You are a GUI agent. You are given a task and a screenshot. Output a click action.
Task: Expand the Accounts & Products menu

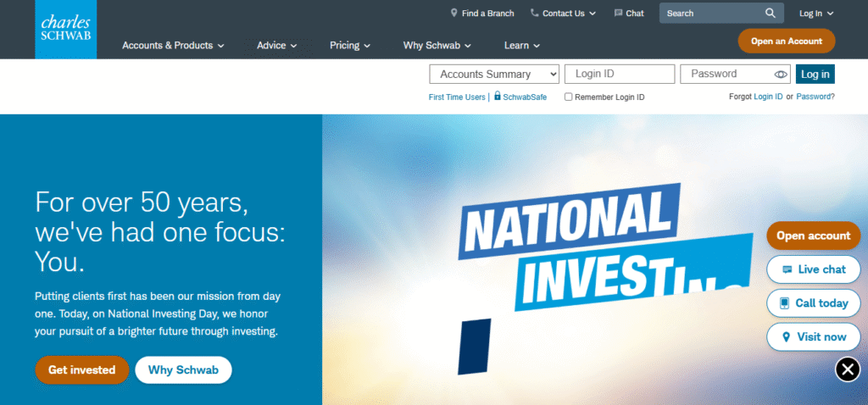[x=173, y=46]
